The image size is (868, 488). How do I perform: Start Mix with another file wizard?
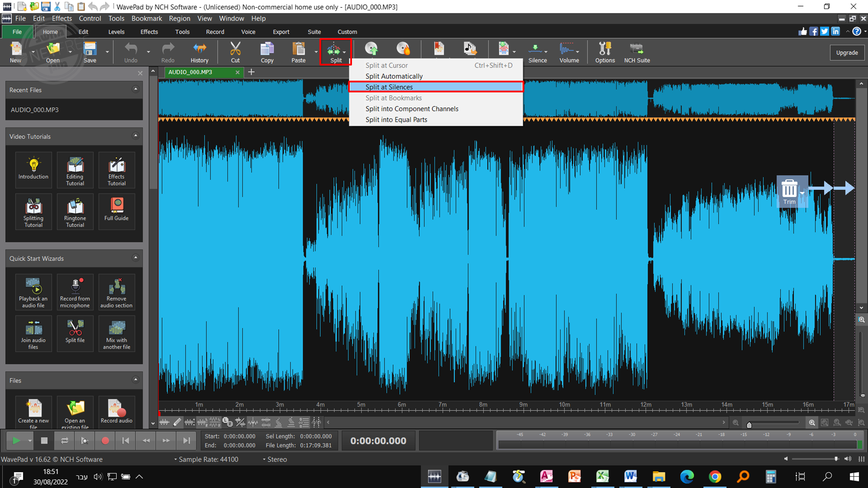click(x=117, y=333)
